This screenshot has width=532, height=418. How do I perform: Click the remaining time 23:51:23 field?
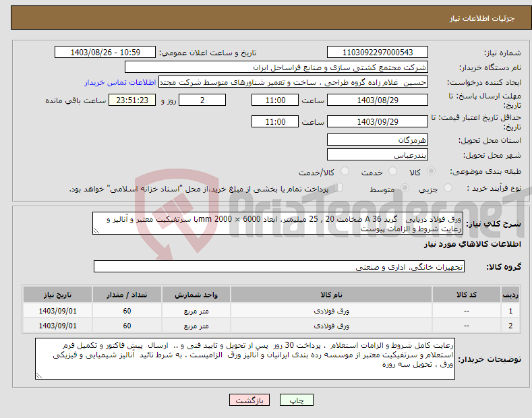132,100
